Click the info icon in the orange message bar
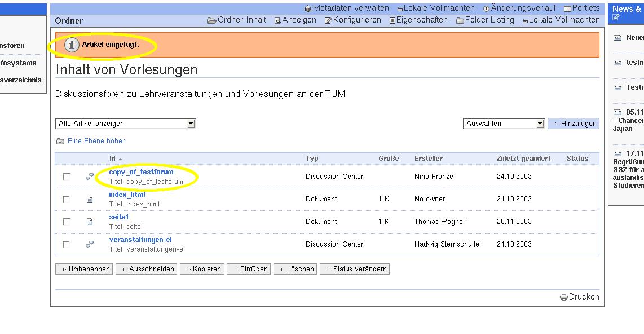The height and width of the screenshot is (334, 644). coord(72,45)
